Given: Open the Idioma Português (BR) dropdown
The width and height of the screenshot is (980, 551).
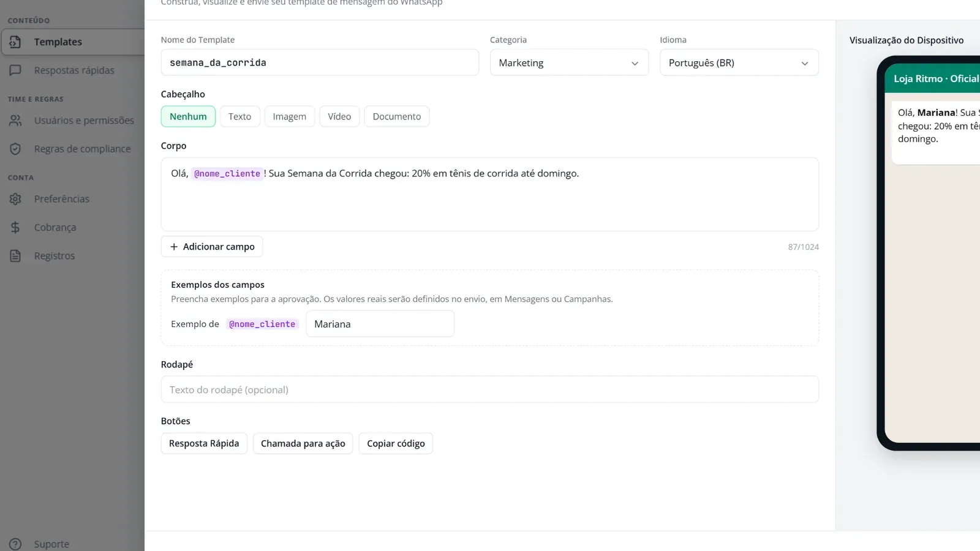Looking at the screenshot, I should coord(739,62).
